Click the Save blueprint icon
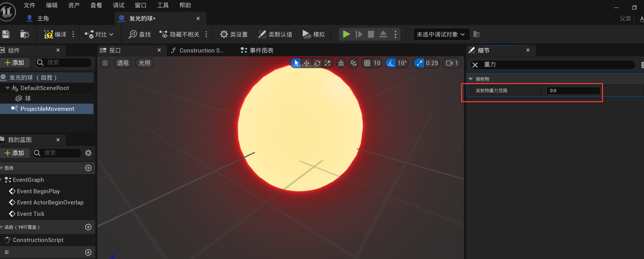Image resolution: width=644 pixels, height=259 pixels. pyautogui.click(x=6, y=34)
